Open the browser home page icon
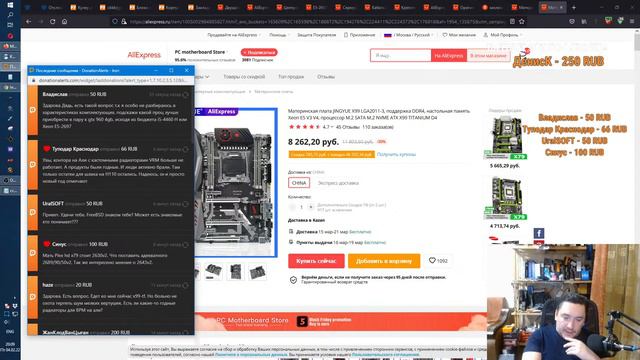Image resolution: width=640 pixels, height=360 pixels. (64, 21)
